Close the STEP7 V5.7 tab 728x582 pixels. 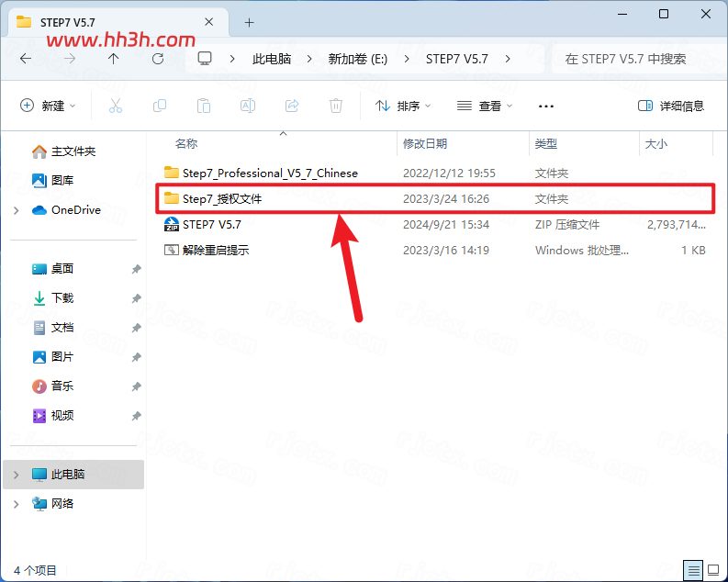point(209,22)
